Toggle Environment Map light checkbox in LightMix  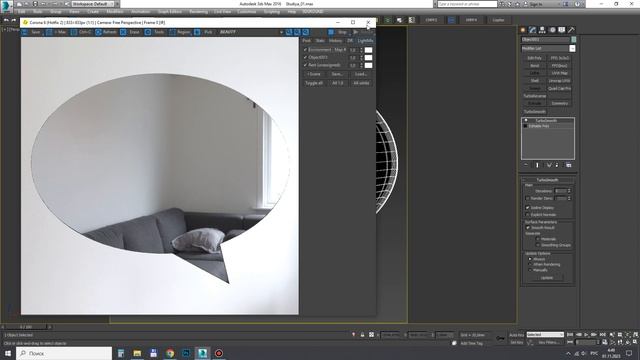(305, 50)
